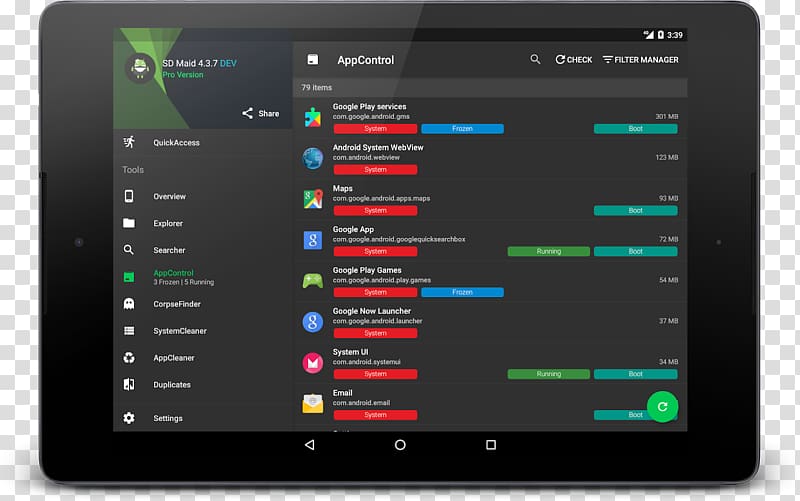
Task: Open Overview phone icon
Action: coord(129,196)
